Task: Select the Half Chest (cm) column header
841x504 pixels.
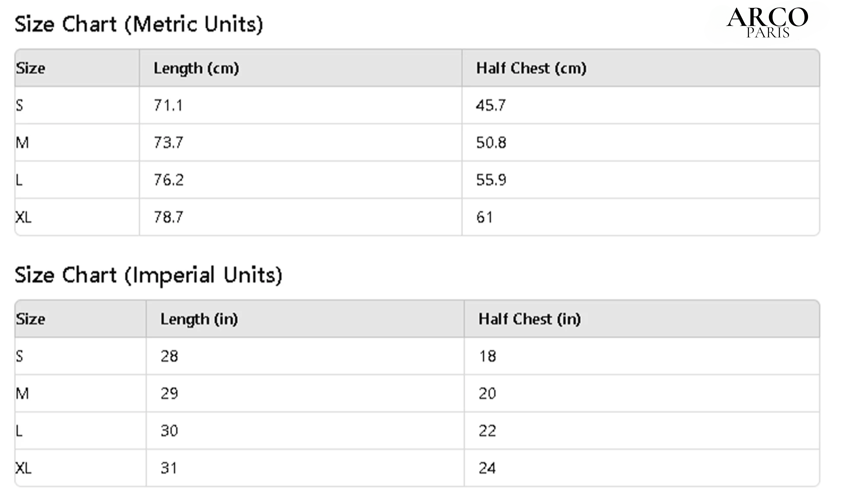Action: click(531, 68)
